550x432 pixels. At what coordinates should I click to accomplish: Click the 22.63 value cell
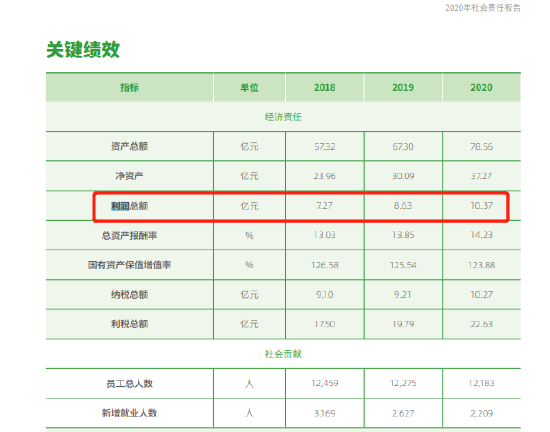482,324
